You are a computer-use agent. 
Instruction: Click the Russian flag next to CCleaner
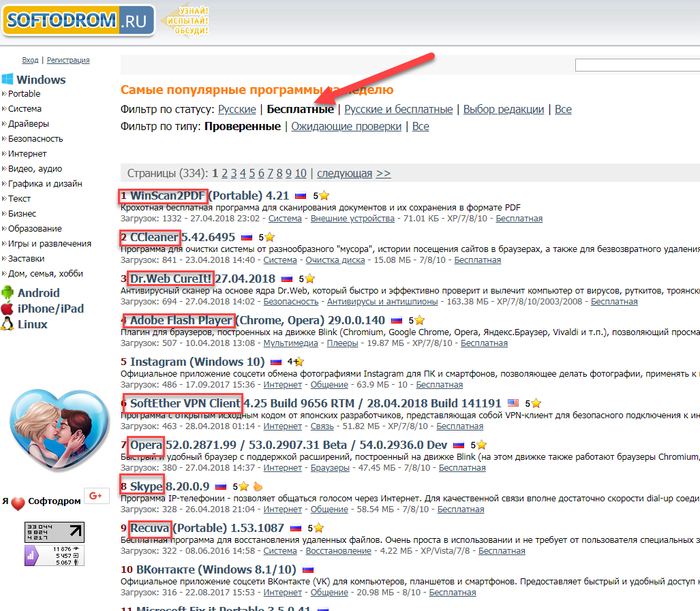[x=246, y=237]
